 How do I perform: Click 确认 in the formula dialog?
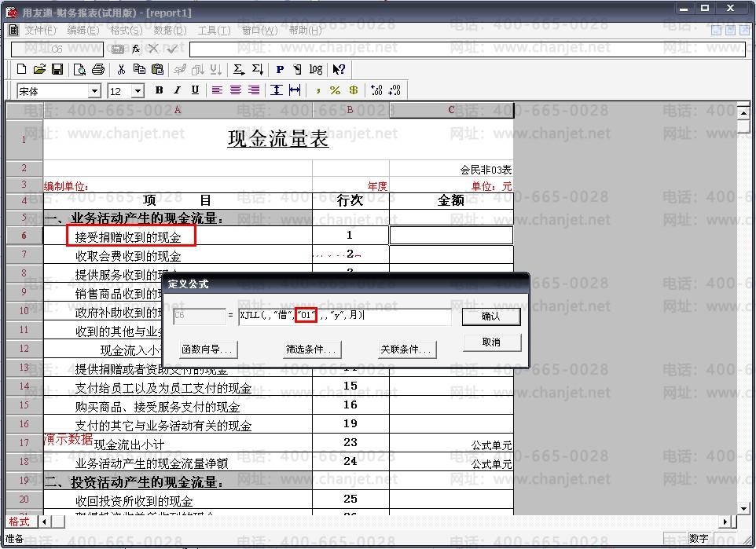[x=491, y=317]
